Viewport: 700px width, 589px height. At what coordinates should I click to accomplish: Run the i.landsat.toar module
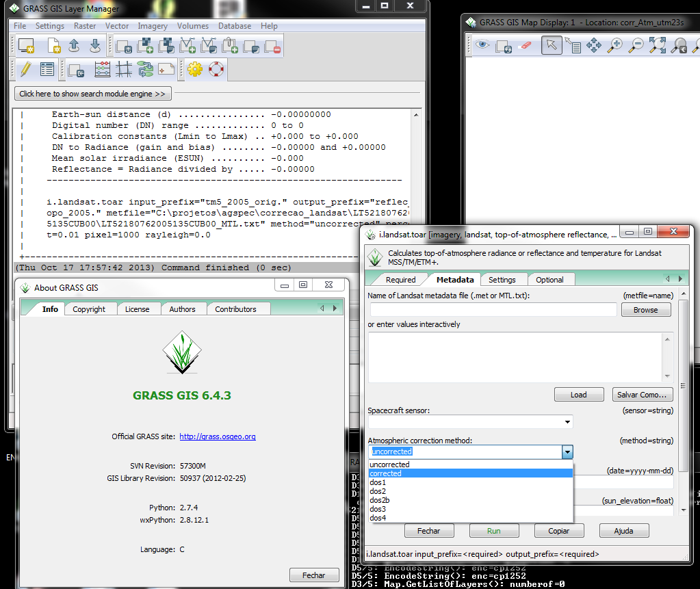coord(494,531)
